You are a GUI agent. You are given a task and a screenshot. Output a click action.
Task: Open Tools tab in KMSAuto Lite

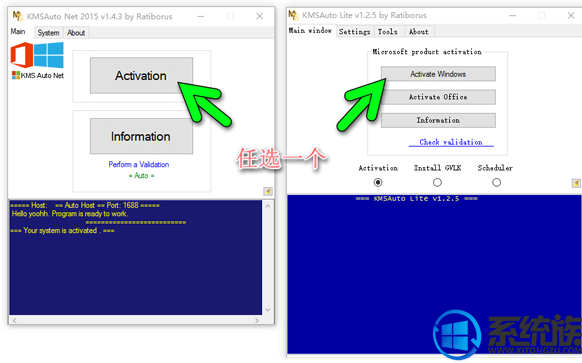pyautogui.click(x=388, y=32)
